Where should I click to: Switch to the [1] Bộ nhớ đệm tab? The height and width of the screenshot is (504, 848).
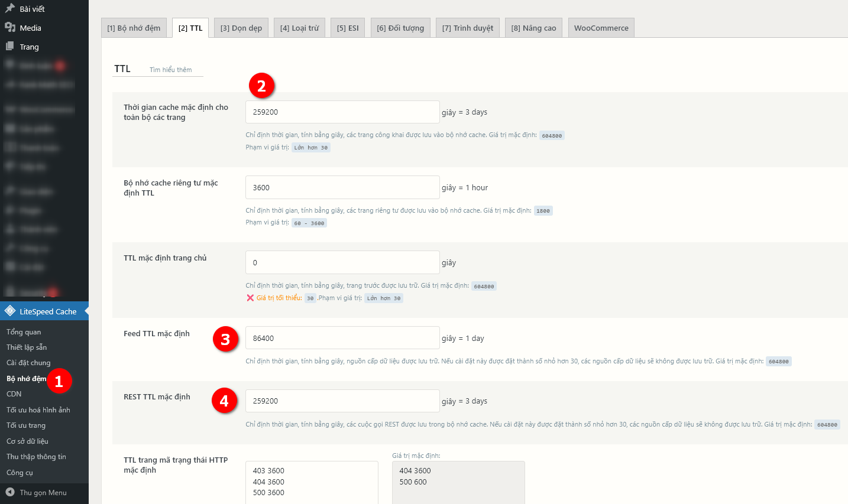click(x=134, y=28)
